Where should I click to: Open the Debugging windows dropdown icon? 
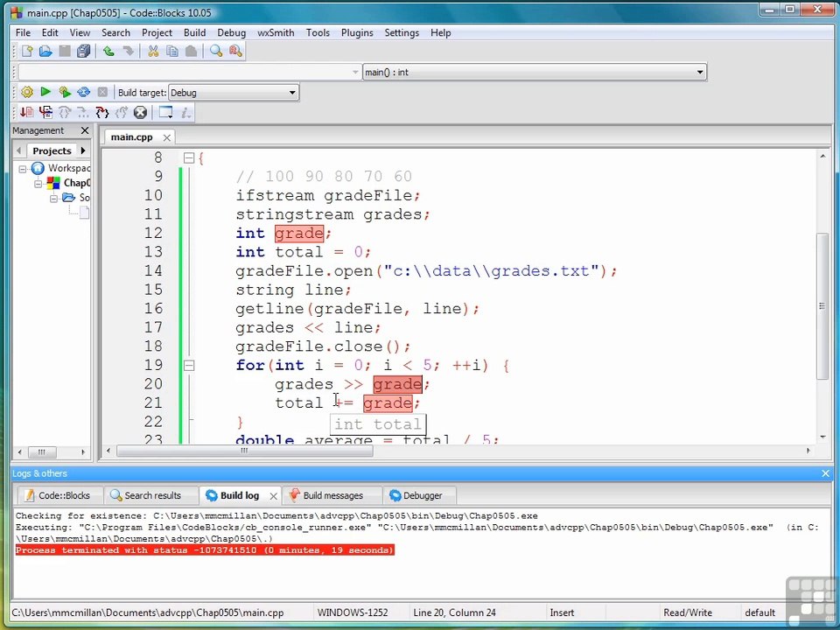tap(165, 113)
